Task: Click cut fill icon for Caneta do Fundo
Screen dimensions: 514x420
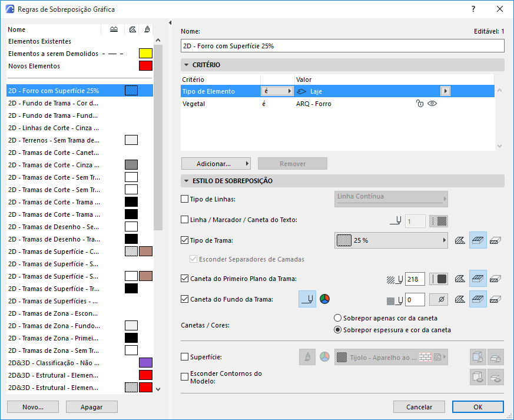Action: coord(495,299)
